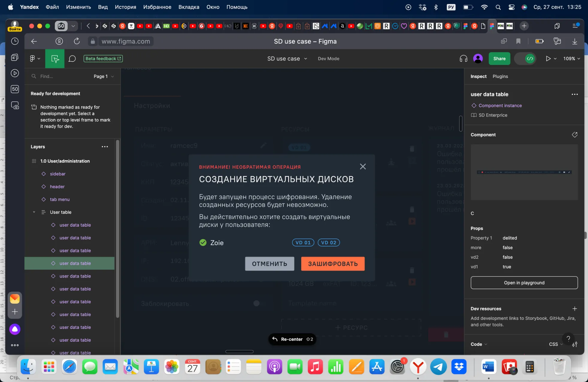Screen dimensions: 588x382
Task: Open a new browser tab
Action: (524, 26)
